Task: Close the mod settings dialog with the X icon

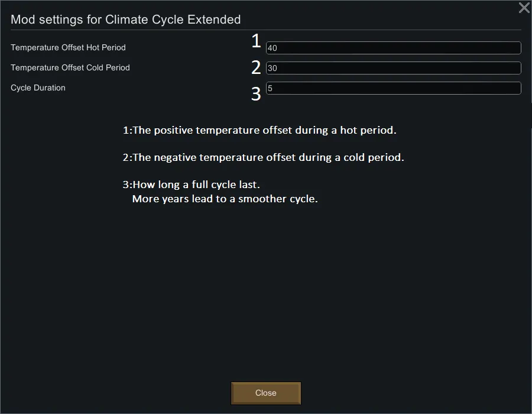Action: coord(524,8)
